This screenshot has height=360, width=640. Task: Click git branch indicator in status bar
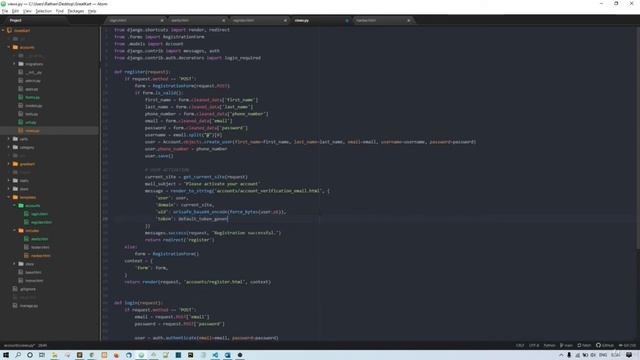(566, 345)
